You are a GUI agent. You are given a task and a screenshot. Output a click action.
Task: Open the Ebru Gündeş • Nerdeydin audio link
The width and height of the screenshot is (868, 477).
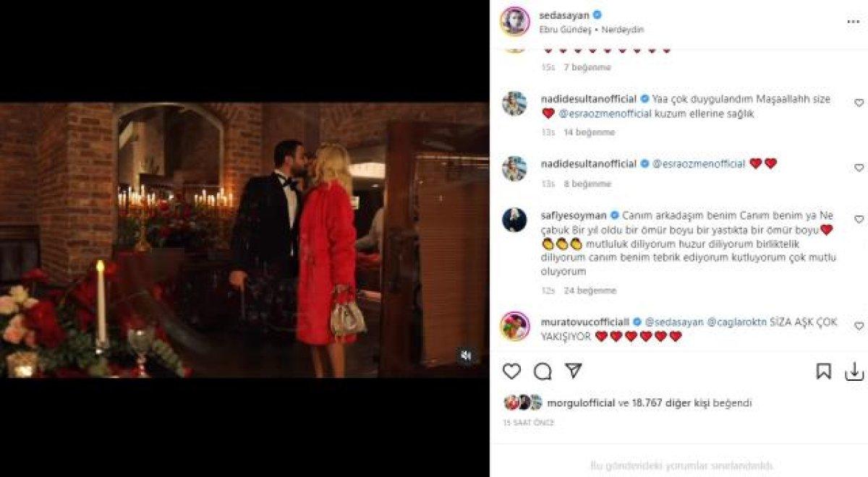tap(592, 30)
